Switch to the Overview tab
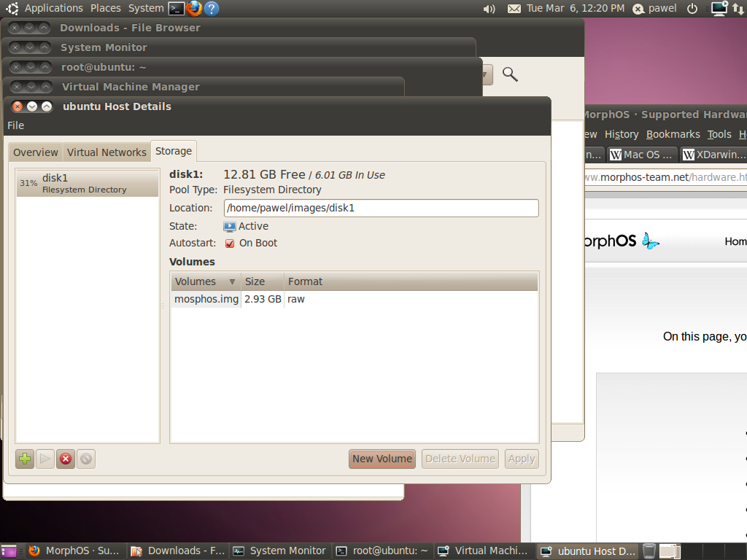 coord(35,152)
